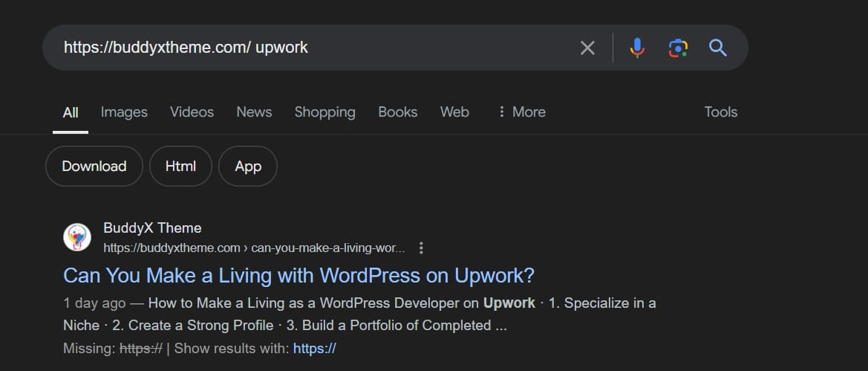Click the BuddyX Theme site favicon
Image resolution: width=868 pixels, height=371 pixels.
point(76,237)
